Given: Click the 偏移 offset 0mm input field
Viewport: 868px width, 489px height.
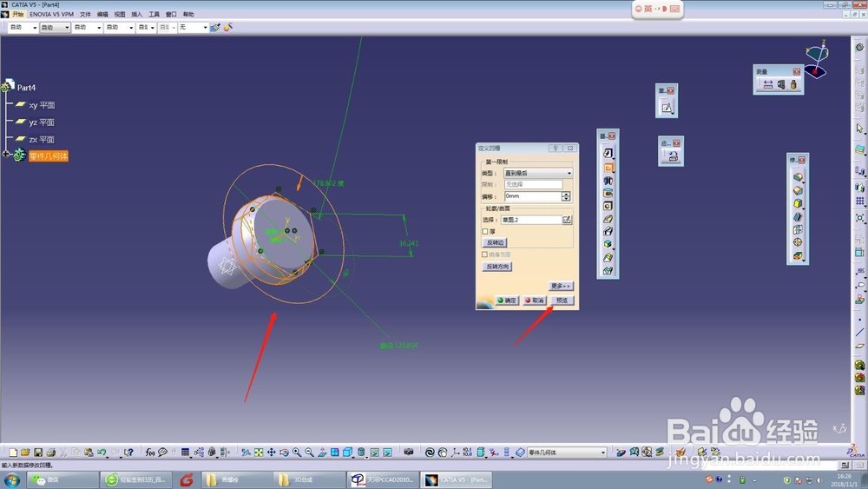Looking at the screenshot, I should [x=533, y=196].
